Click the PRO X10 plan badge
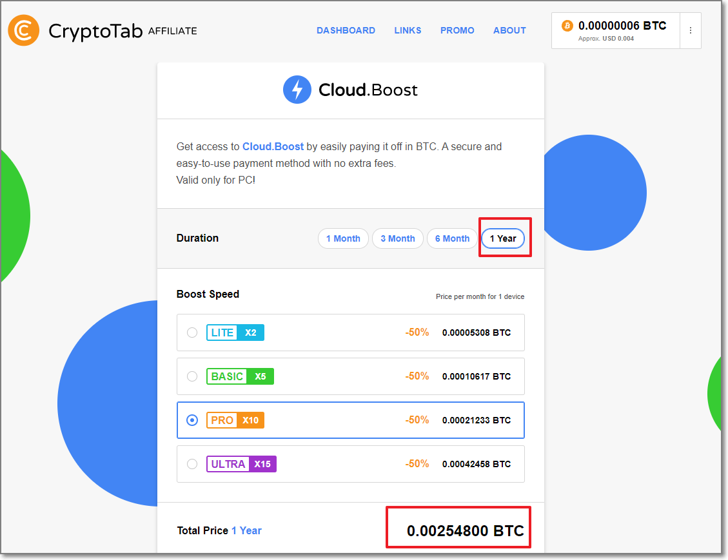Screen dimensions: 728x560 tap(235, 420)
